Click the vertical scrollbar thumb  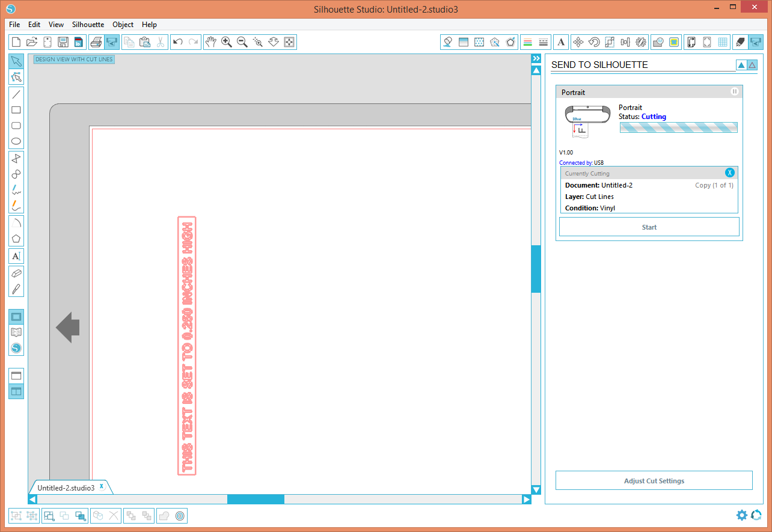pyautogui.click(x=536, y=269)
